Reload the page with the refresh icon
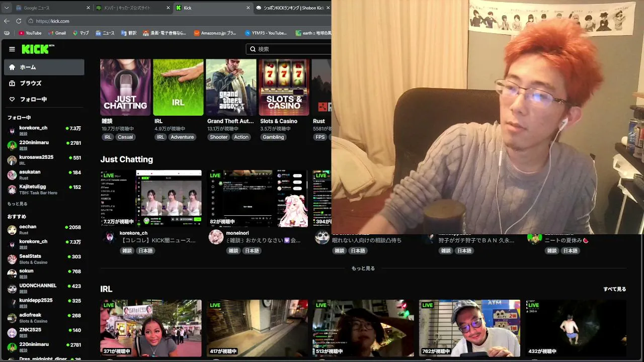The height and width of the screenshot is (362, 644). point(19,21)
